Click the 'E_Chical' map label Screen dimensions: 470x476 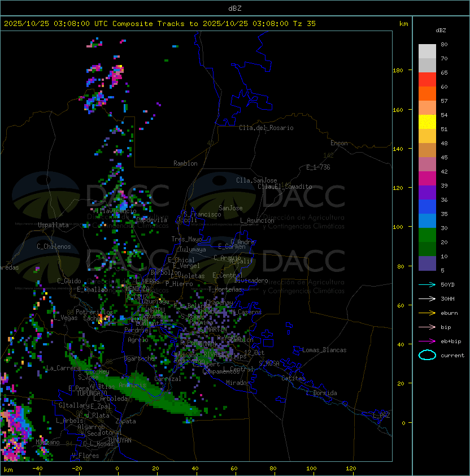[181, 260]
